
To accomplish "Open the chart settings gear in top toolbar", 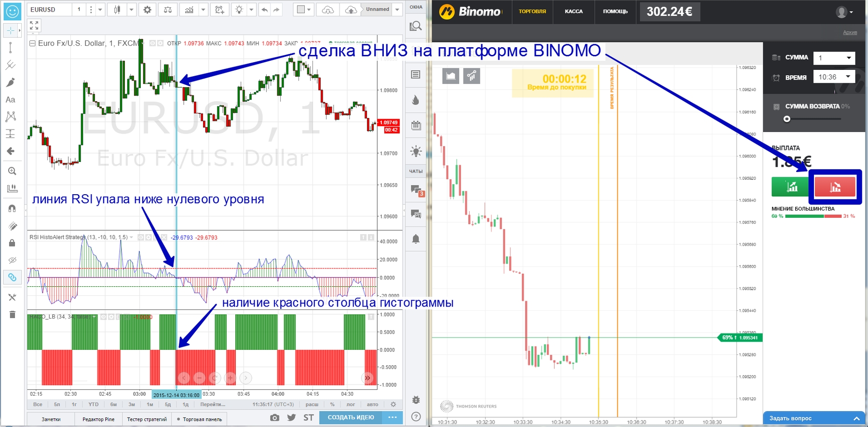I will pyautogui.click(x=147, y=10).
